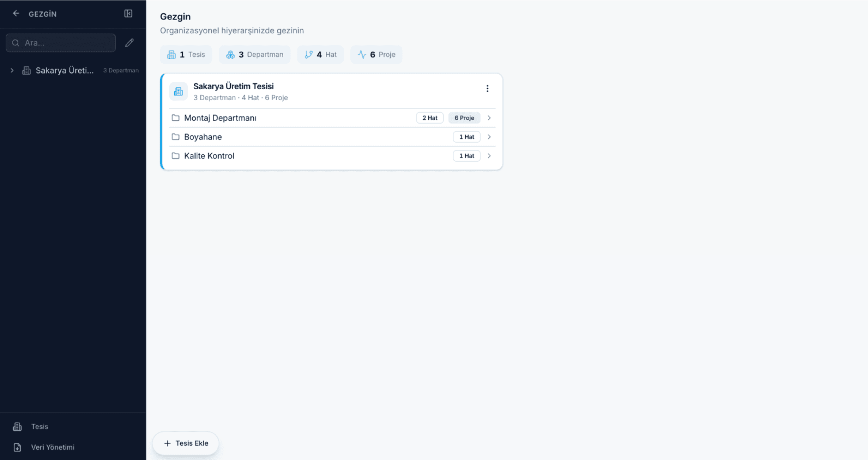Image resolution: width=868 pixels, height=460 pixels.
Task: Click the Gezgin page heading
Action: tap(175, 17)
